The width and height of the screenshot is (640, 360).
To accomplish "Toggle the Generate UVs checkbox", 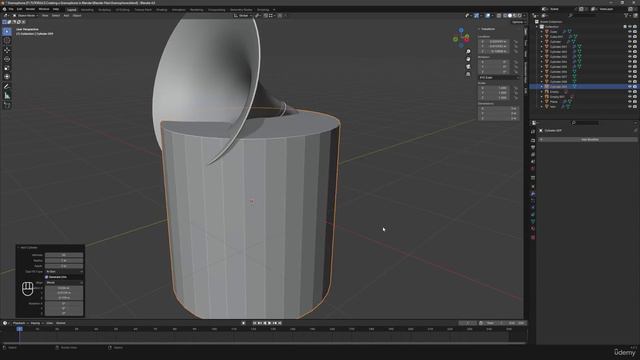I will [47, 277].
